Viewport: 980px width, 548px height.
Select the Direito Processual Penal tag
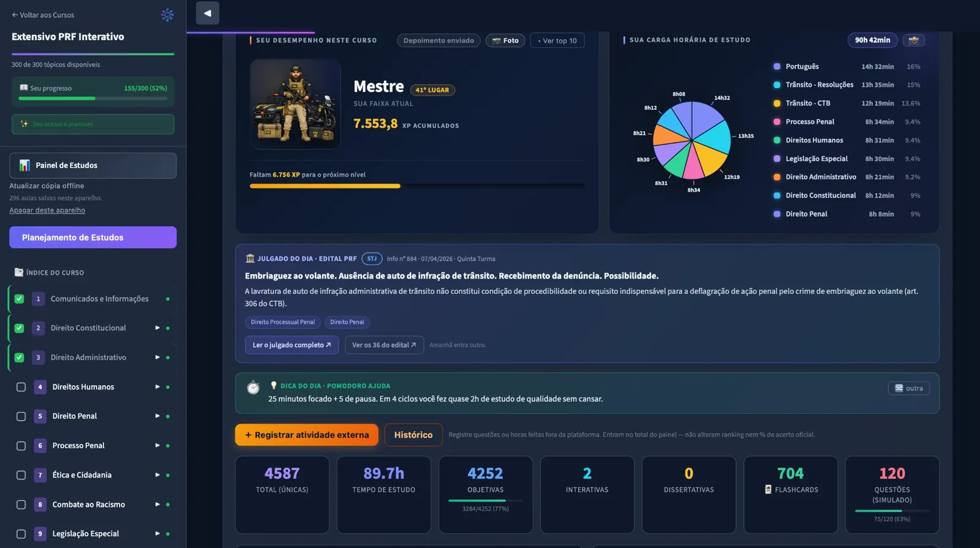click(x=282, y=322)
